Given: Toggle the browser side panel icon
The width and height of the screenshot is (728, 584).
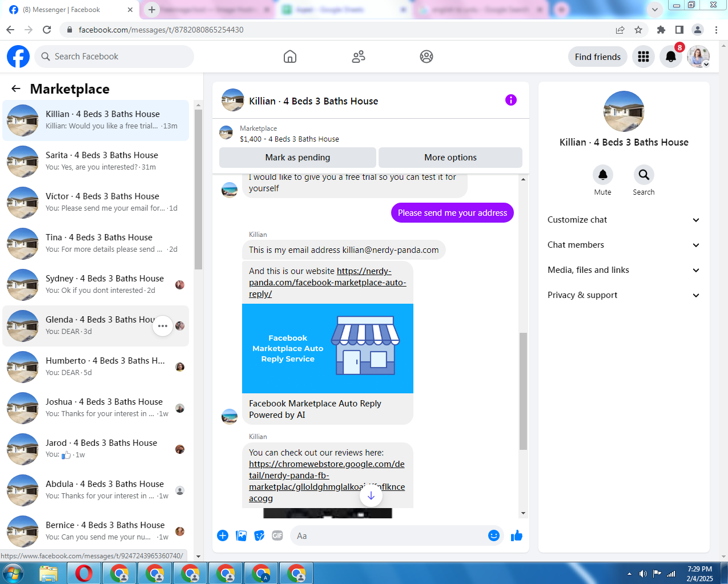Looking at the screenshot, I should coord(679,30).
